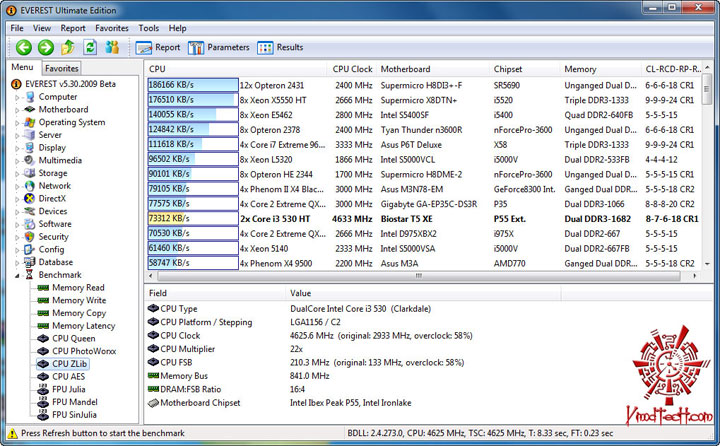Expand the Storage tree node
Image resolution: width=720 pixels, height=446 pixels.
[x=18, y=173]
